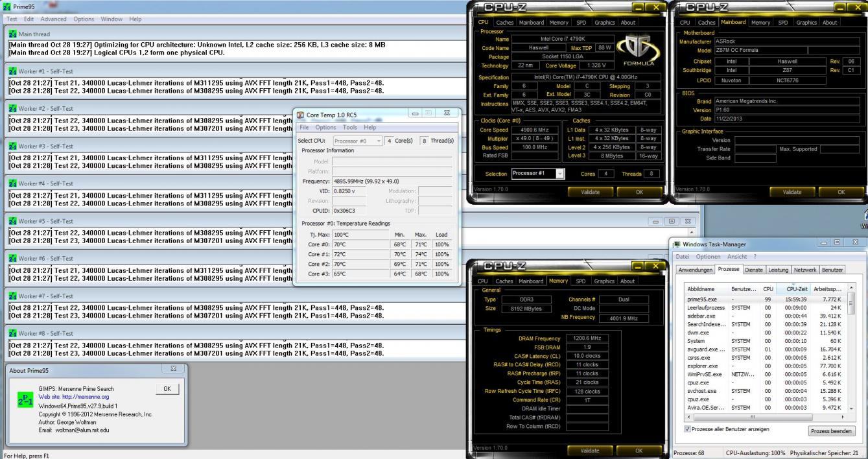Click the Windows Task-Manager title icon
This screenshot has height=459, width=868.
[678, 244]
